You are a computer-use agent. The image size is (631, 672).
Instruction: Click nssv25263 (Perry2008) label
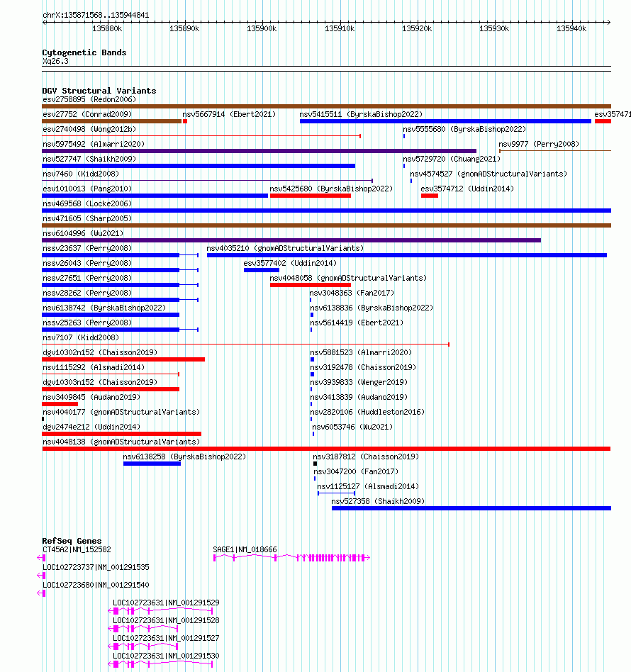(87, 323)
